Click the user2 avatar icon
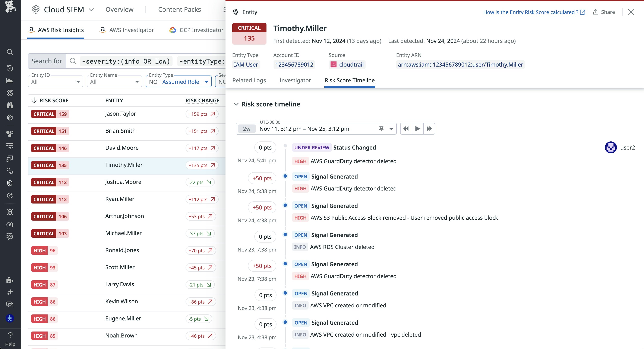 [611, 147]
